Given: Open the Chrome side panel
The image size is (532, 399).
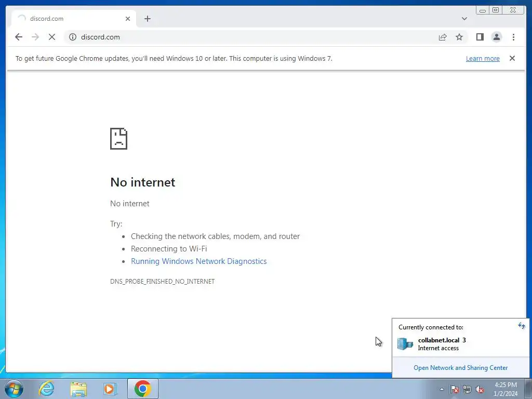Looking at the screenshot, I should click(x=480, y=37).
